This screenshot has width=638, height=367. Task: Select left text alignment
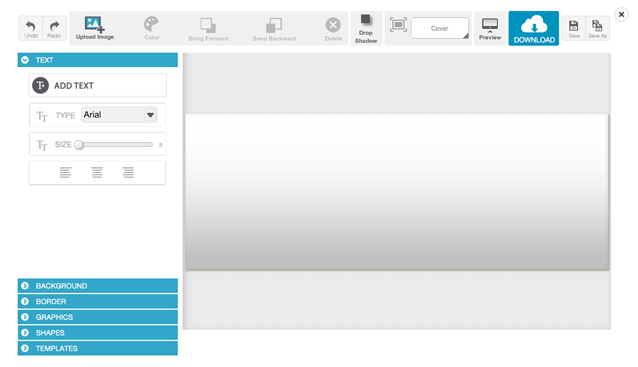point(66,173)
